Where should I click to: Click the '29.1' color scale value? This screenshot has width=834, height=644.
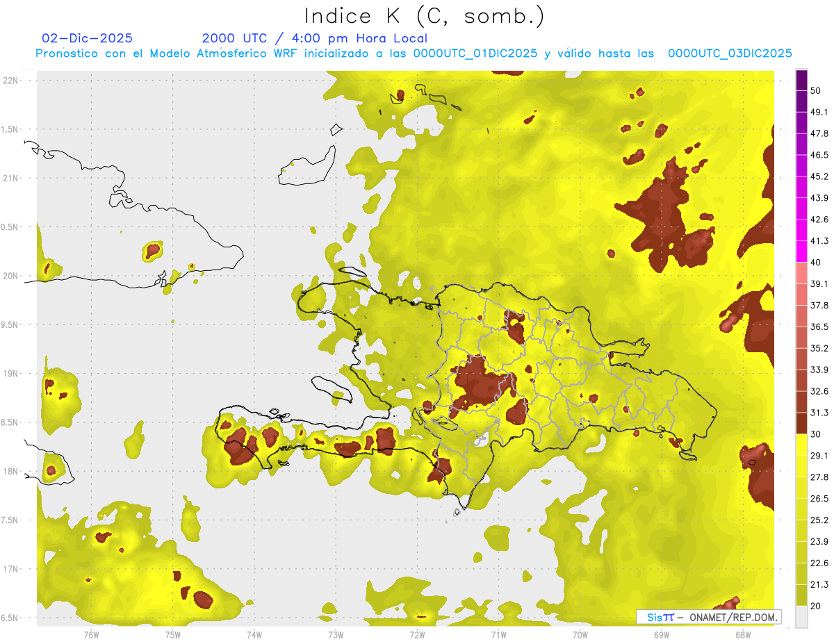point(819,456)
